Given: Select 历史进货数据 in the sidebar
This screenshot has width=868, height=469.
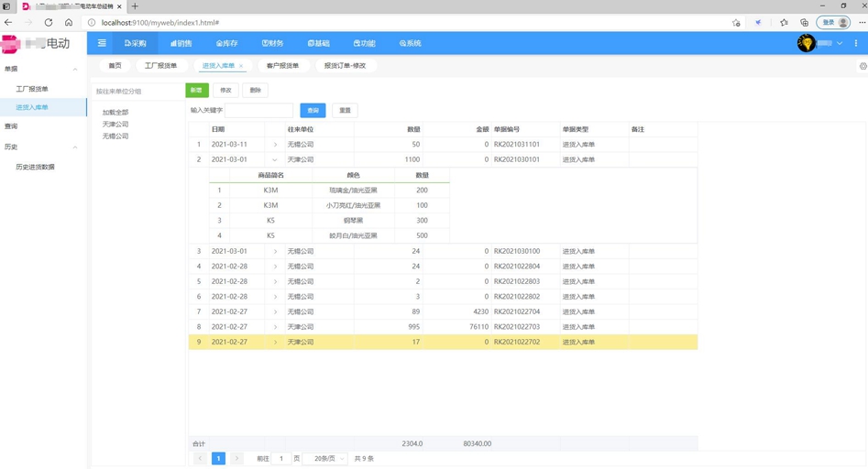Looking at the screenshot, I should pyautogui.click(x=36, y=167).
